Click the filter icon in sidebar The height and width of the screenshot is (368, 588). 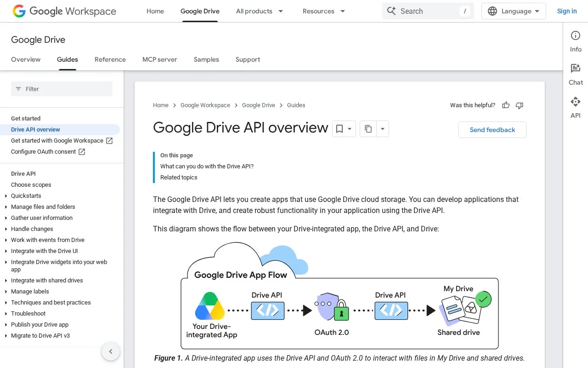pyautogui.click(x=18, y=89)
